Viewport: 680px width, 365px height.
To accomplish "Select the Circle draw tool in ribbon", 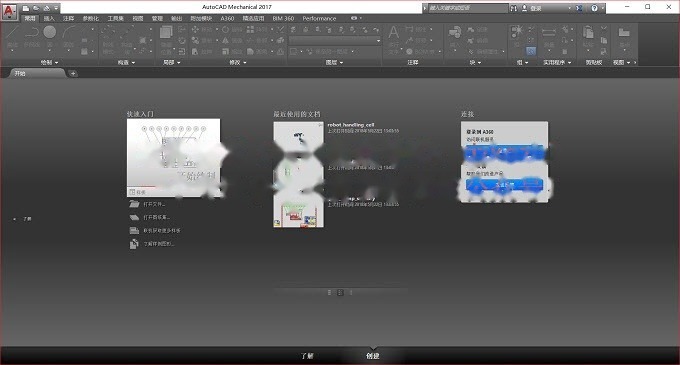I will coord(50,32).
